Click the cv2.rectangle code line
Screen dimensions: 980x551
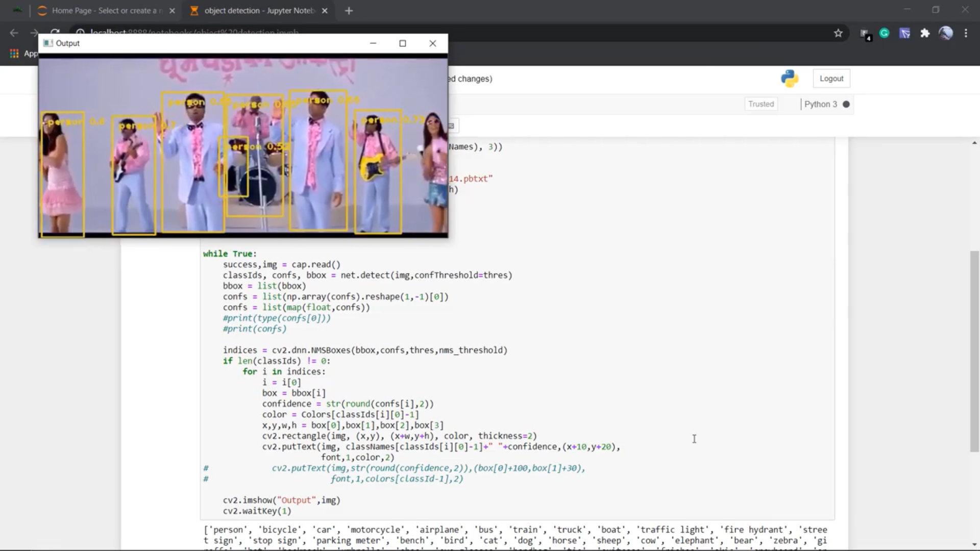coord(400,436)
